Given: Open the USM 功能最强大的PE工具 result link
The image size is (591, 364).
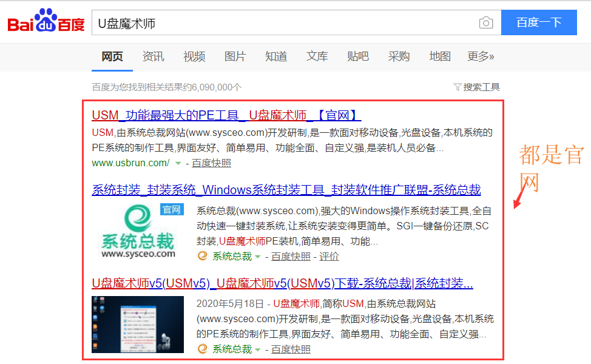Looking at the screenshot, I should pos(226,115).
